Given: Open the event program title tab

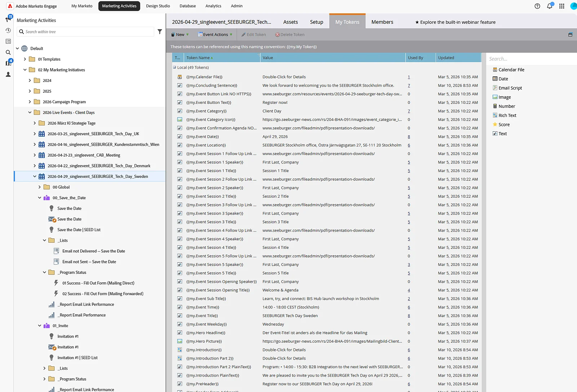Looking at the screenshot, I should (x=221, y=22).
